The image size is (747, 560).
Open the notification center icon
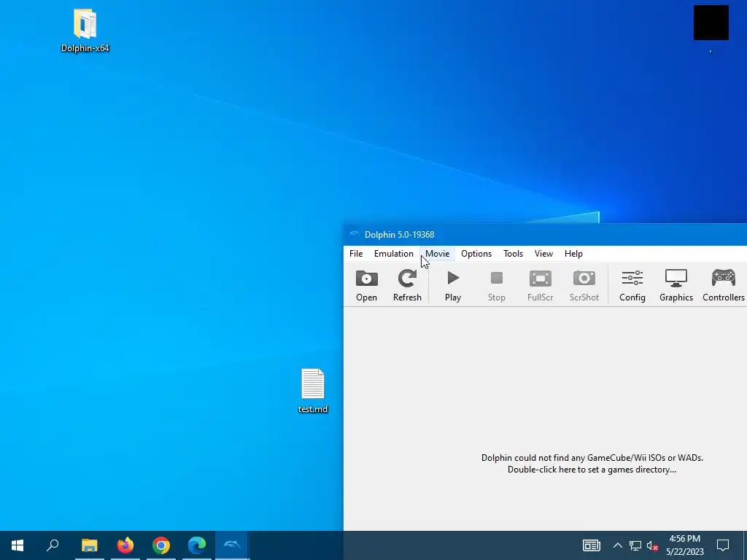point(723,545)
